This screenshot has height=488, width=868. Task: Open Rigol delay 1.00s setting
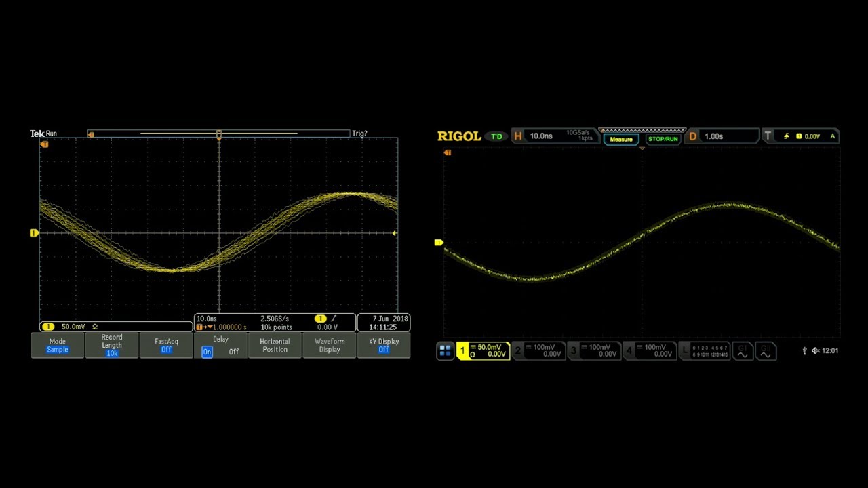coord(713,136)
